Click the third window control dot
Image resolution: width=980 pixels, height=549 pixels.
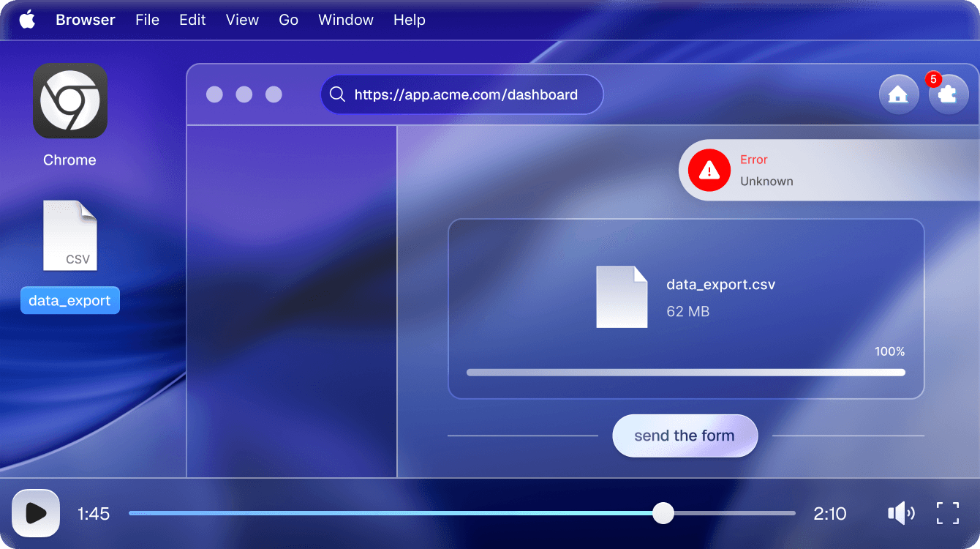(274, 94)
